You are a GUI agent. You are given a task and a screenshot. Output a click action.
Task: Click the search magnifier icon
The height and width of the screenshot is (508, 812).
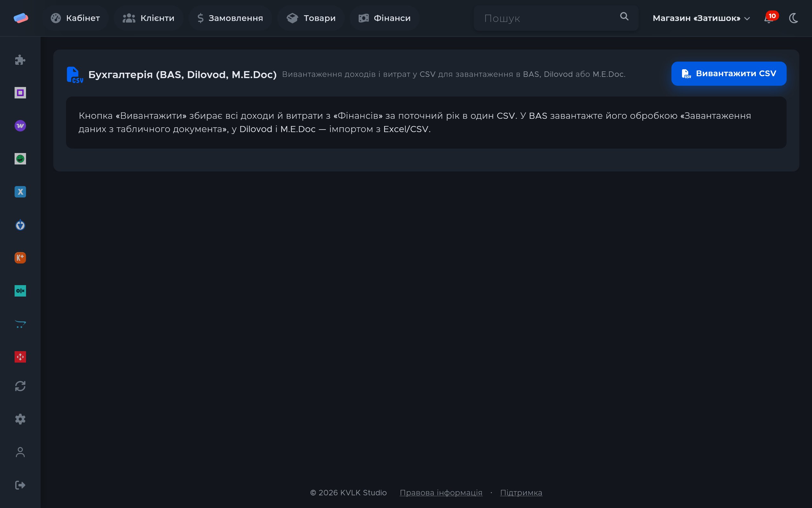[624, 17]
